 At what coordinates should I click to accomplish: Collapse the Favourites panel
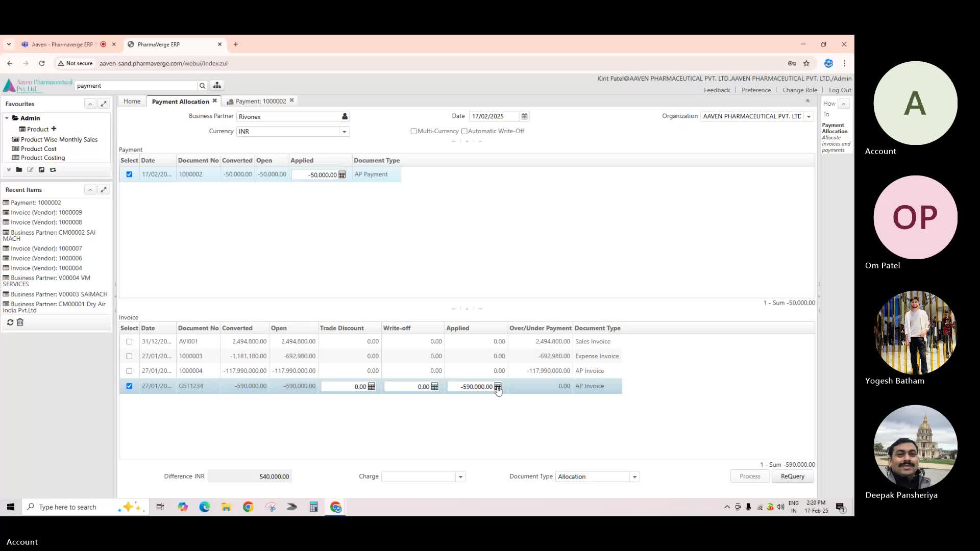[90, 104]
